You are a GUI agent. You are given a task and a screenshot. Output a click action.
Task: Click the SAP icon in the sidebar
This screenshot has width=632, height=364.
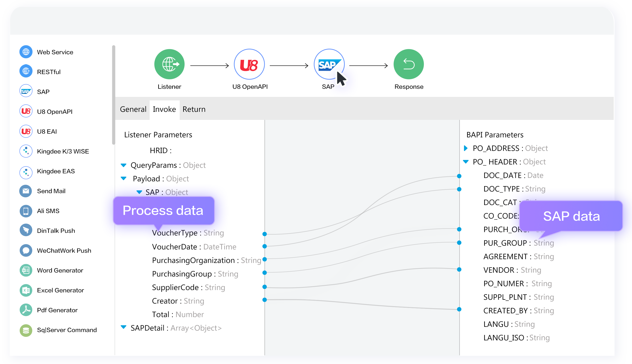(x=26, y=91)
